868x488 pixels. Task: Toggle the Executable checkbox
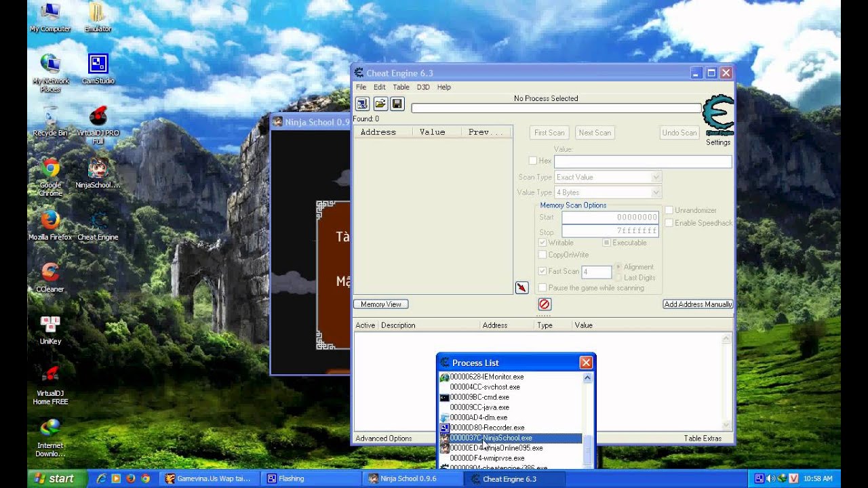[x=607, y=243]
